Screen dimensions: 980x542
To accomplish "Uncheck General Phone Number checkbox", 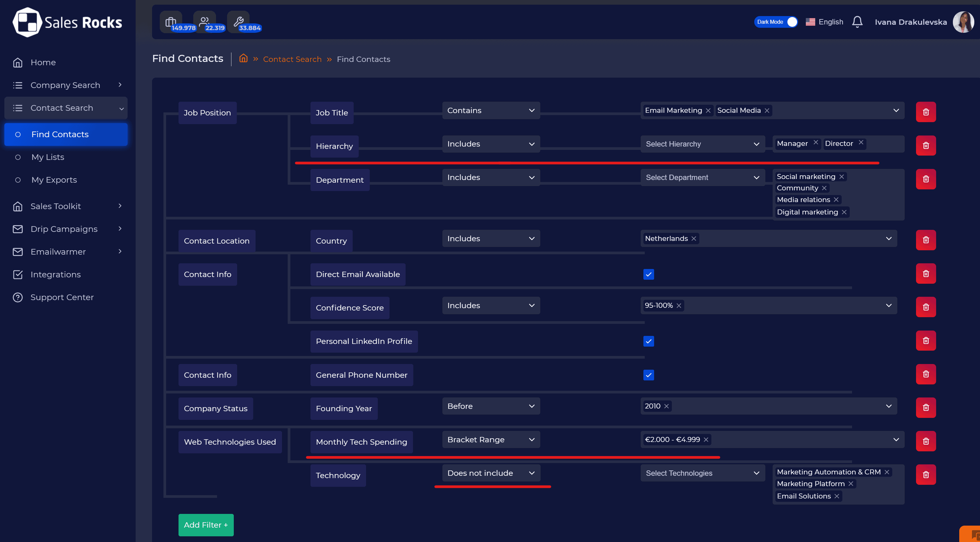I will click(x=648, y=375).
